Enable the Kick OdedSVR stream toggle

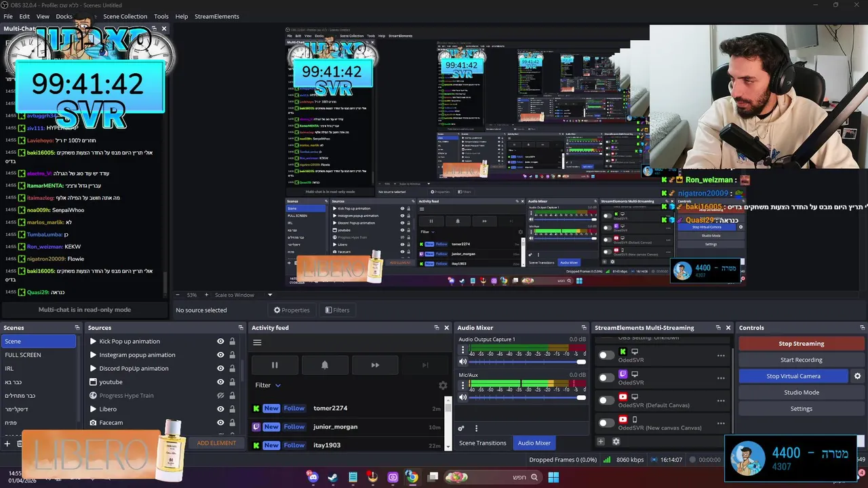coord(606,355)
